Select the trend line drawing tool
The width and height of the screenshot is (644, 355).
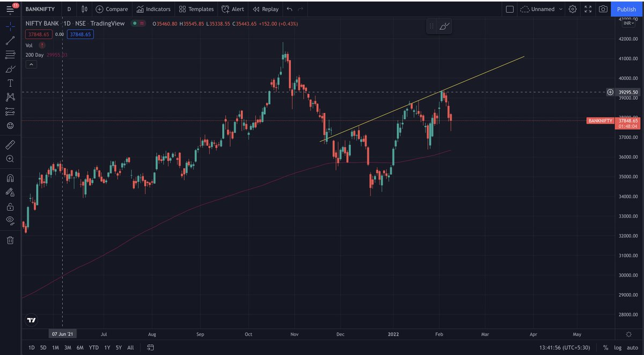(x=10, y=40)
